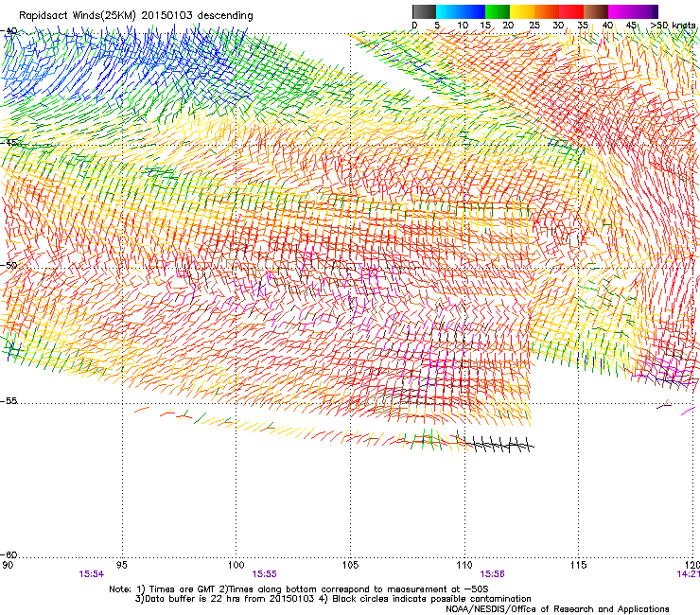The height and width of the screenshot is (615, 700).
Task: Click the latitude label -45
Action: (x=9, y=143)
